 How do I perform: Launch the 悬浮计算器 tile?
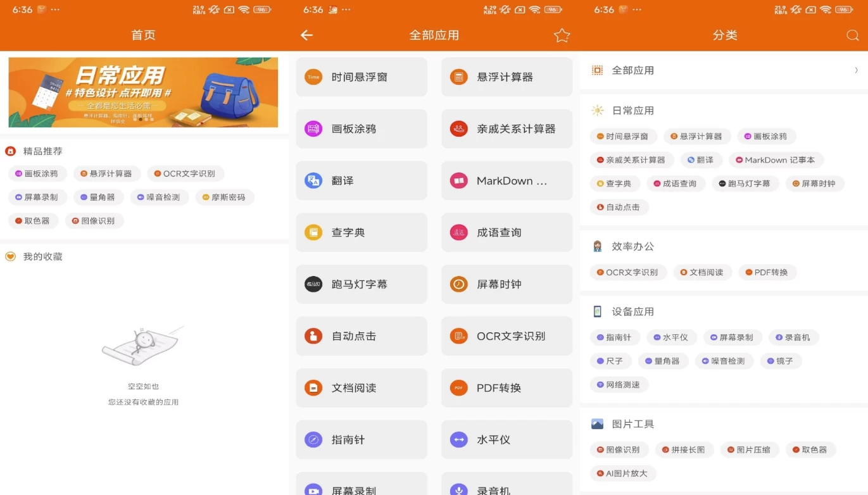tap(506, 77)
